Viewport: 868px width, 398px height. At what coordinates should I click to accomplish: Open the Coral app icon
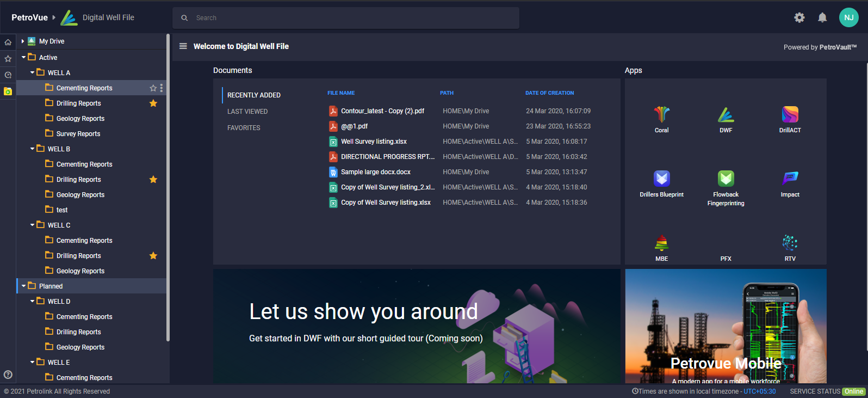661,115
